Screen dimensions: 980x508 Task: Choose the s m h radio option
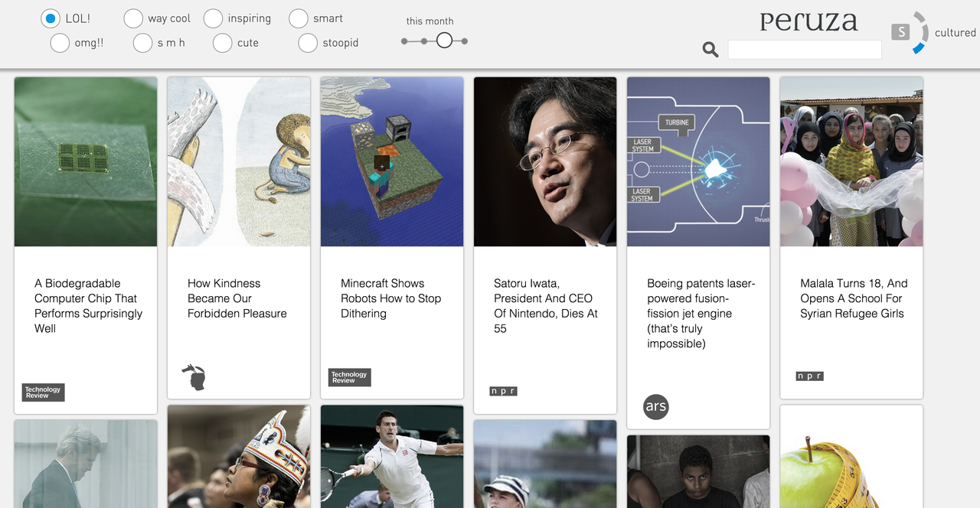142,43
